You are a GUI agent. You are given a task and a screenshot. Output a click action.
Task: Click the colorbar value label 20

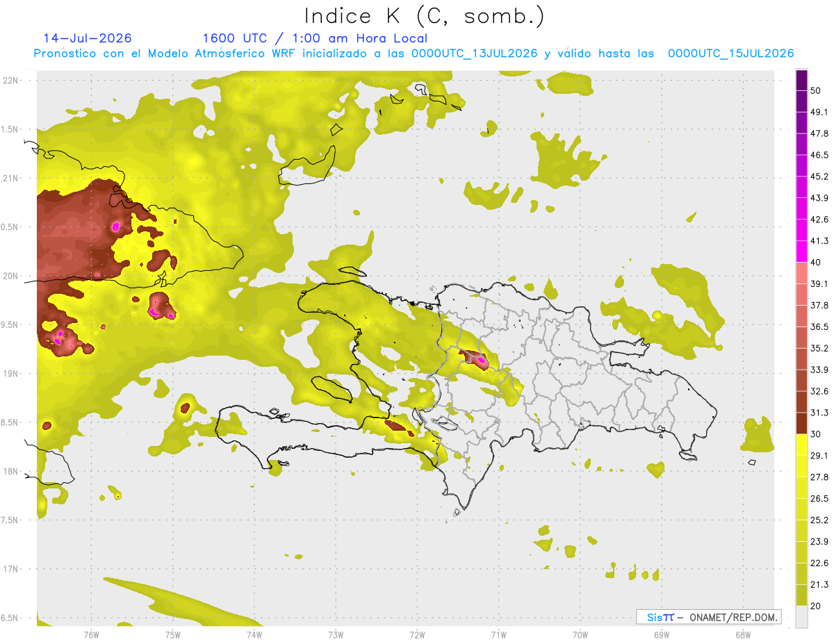817,606
